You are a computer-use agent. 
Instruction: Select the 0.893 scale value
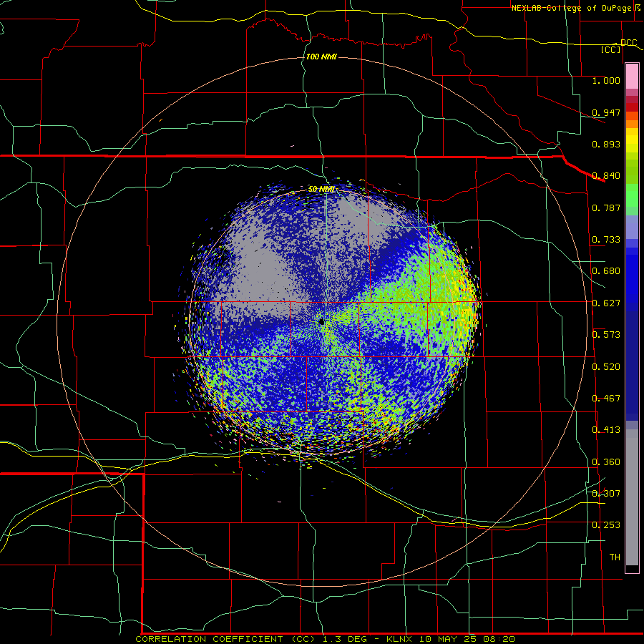tap(606, 144)
